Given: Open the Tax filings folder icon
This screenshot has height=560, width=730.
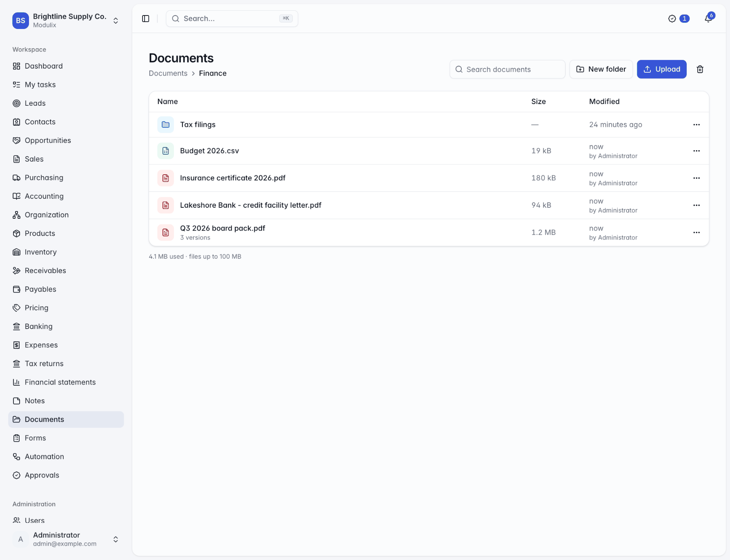Looking at the screenshot, I should pyautogui.click(x=165, y=124).
